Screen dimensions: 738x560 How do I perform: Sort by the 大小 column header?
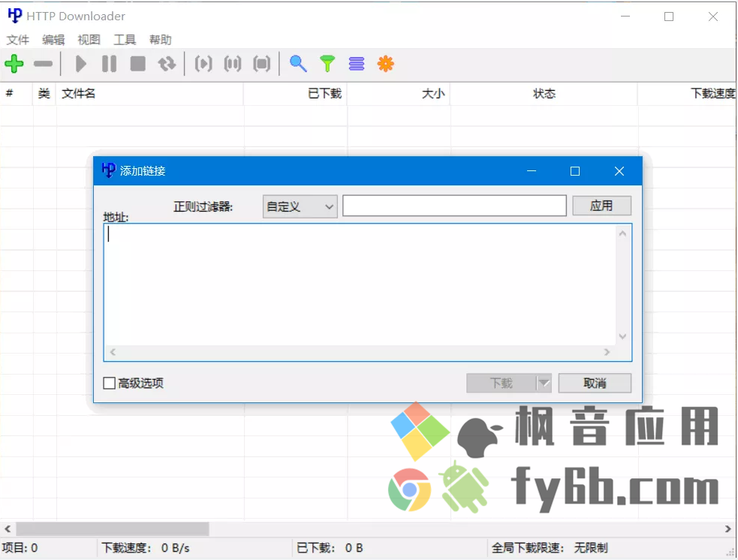pos(399,94)
